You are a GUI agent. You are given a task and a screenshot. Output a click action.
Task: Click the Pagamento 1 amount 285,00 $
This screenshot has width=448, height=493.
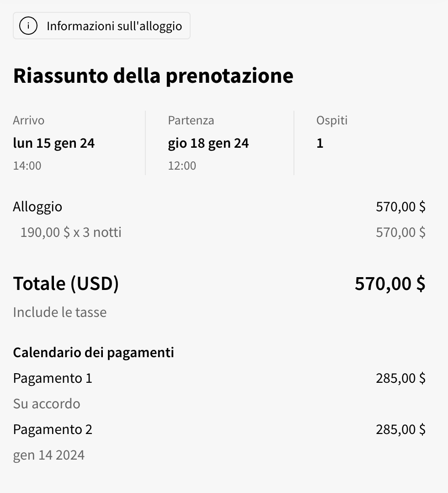coord(400,378)
